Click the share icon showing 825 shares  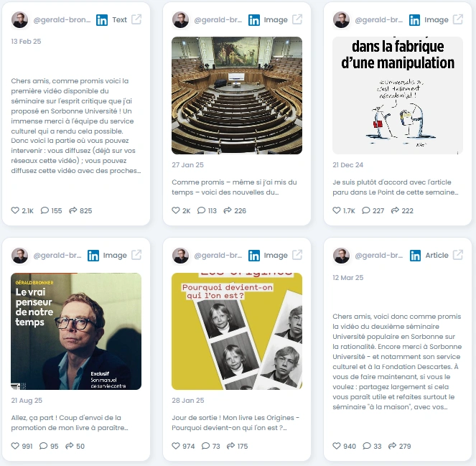point(73,210)
